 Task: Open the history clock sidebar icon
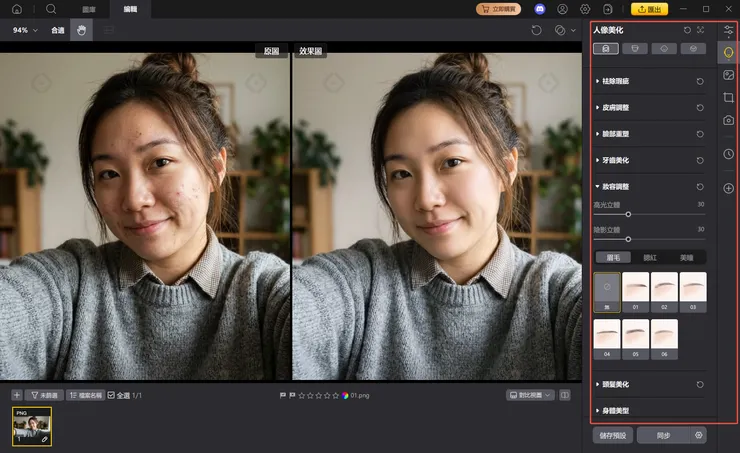point(729,154)
